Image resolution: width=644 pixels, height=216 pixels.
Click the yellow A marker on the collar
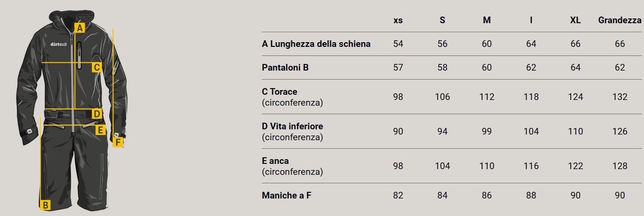(x=79, y=28)
